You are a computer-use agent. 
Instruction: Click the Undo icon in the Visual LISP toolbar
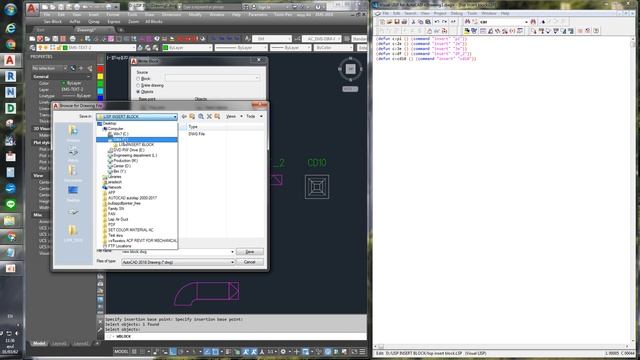coord(437,22)
